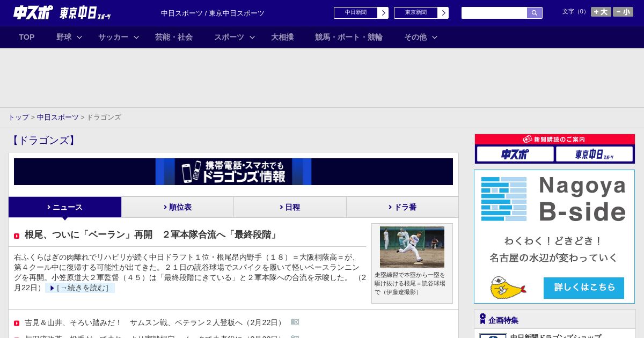
Task: Click the Nagoya B-side building logo
Action: [504, 199]
